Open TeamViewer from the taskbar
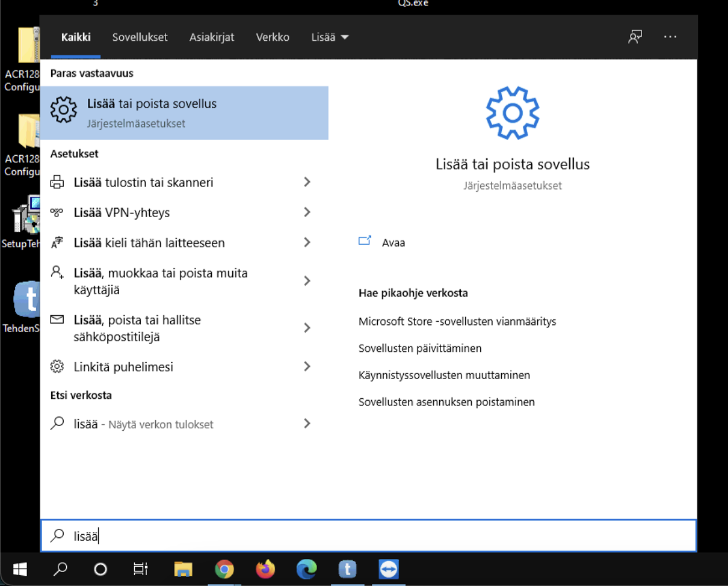Screen dimensions: 728x586 pos(389,569)
